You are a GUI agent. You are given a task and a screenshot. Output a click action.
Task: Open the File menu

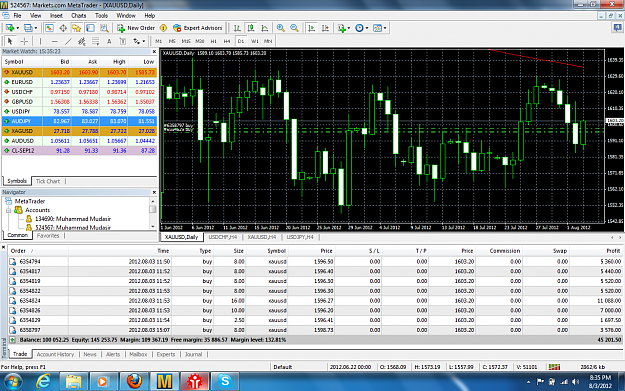coord(18,16)
